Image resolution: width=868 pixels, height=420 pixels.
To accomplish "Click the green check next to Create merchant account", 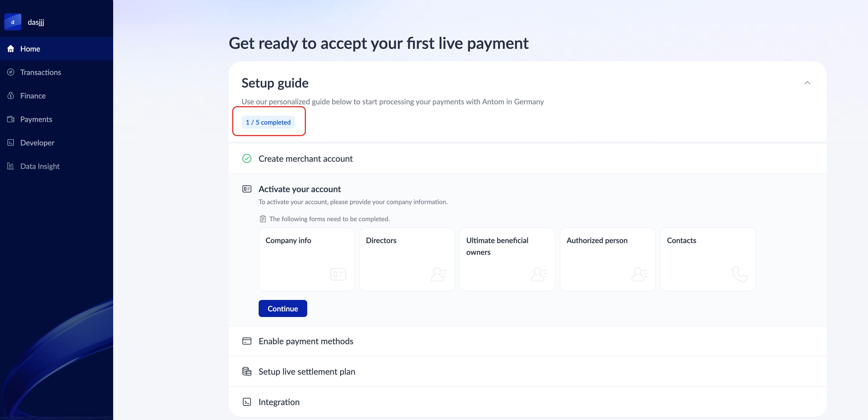I will click(x=247, y=159).
